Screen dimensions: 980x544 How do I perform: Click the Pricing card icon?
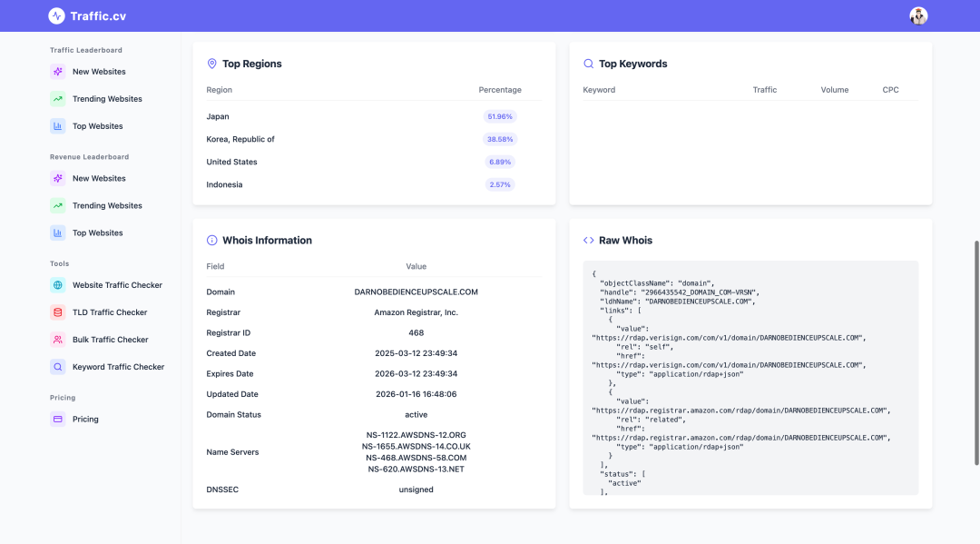point(57,419)
